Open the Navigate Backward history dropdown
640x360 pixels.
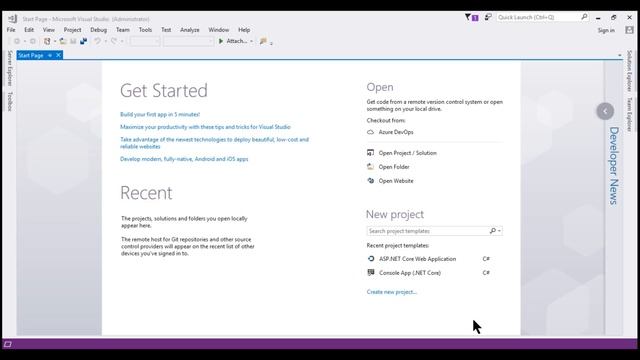point(24,42)
